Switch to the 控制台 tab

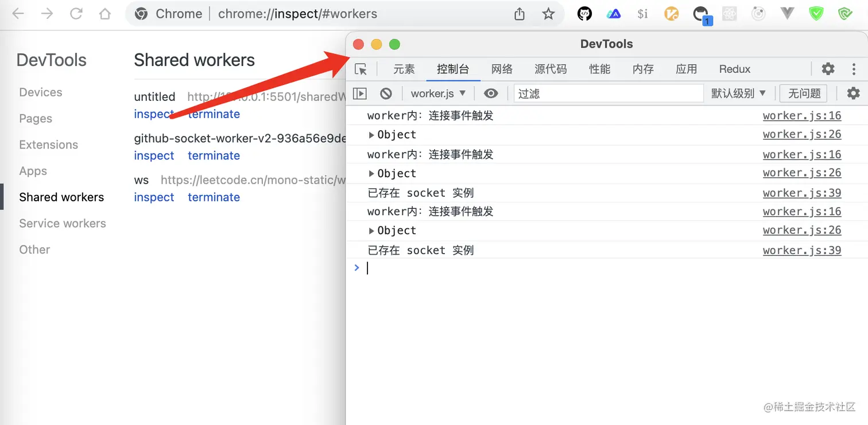pyautogui.click(x=453, y=69)
